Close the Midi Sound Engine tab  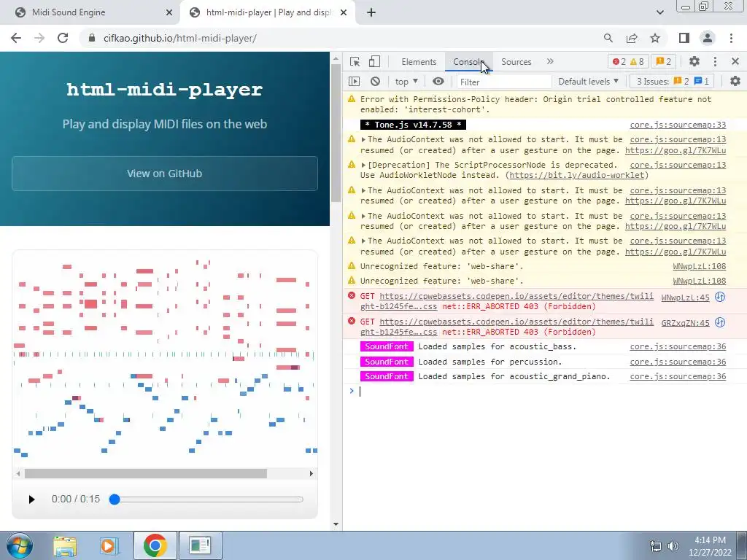point(169,12)
